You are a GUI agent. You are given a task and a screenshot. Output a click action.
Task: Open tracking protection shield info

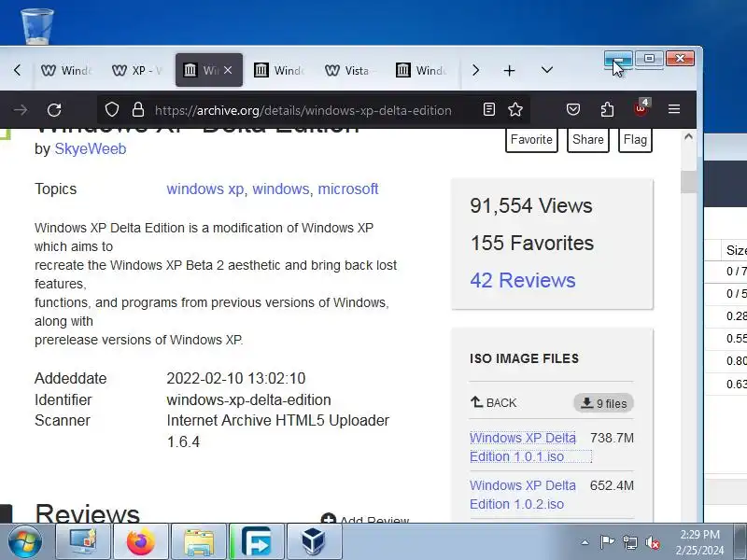click(x=112, y=110)
